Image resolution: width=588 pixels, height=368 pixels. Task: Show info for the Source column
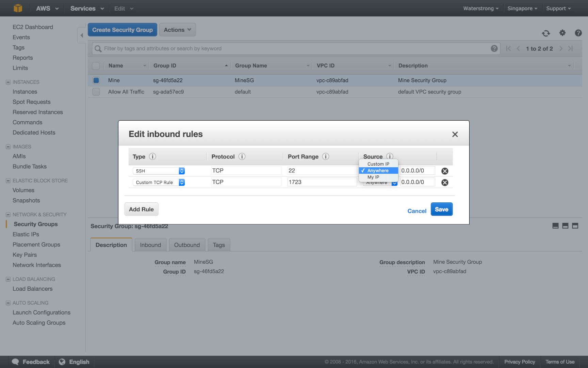390,156
